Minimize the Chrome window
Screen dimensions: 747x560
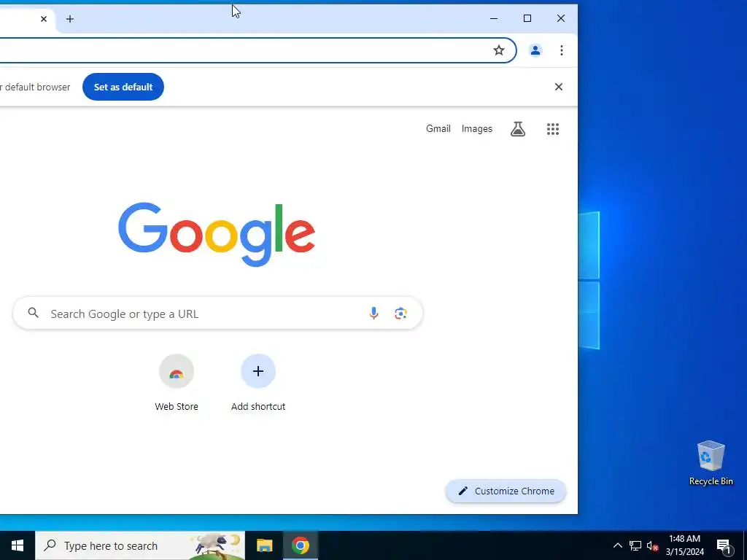coord(494,18)
